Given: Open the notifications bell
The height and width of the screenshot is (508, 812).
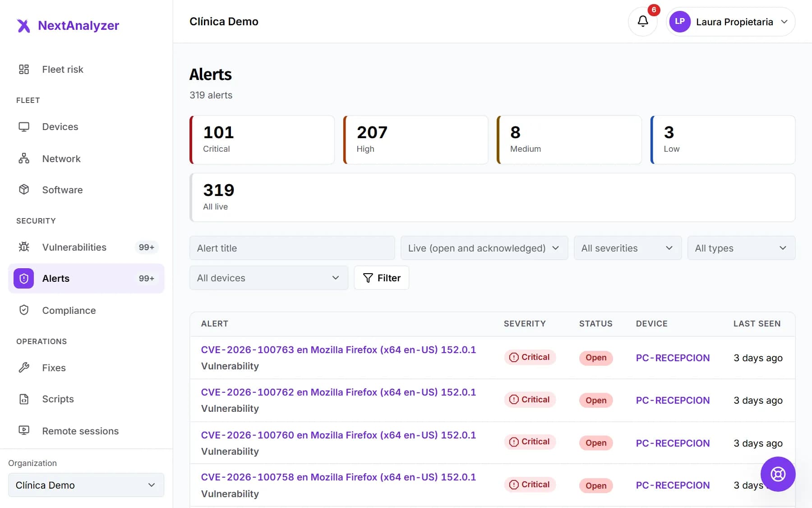Looking at the screenshot, I should (x=643, y=22).
